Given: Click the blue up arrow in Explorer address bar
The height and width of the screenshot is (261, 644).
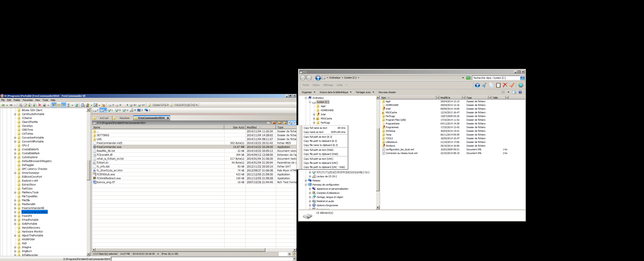Looking at the screenshot, I should (x=318, y=78).
